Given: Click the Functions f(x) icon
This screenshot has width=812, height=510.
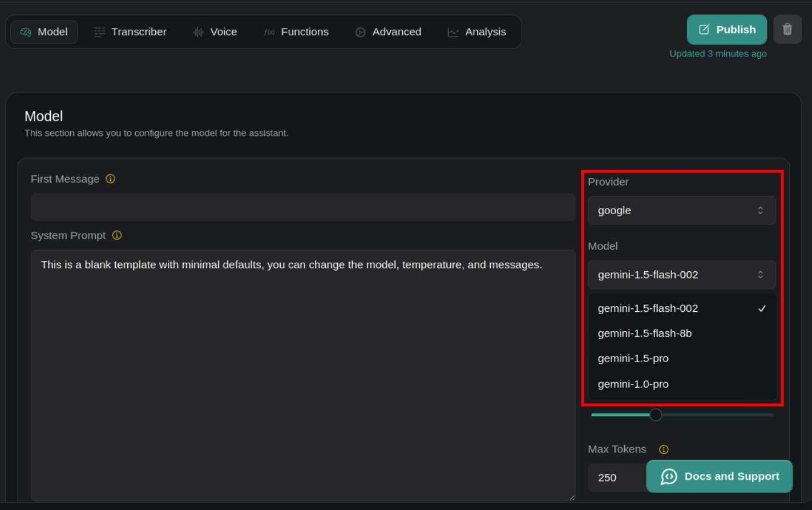Looking at the screenshot, I should pyautogui.click(x=269, y=32).
